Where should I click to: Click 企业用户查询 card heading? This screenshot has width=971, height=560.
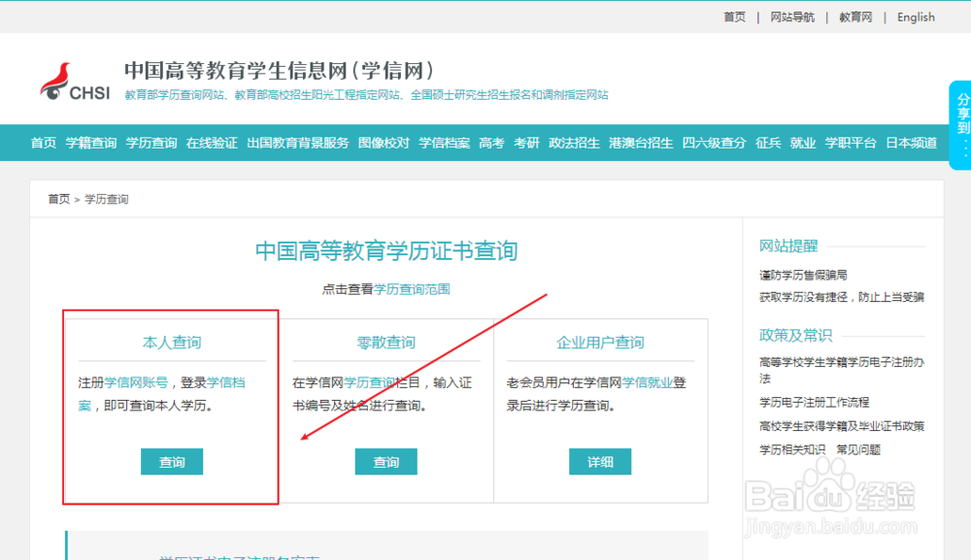click(x=600, y=343)
